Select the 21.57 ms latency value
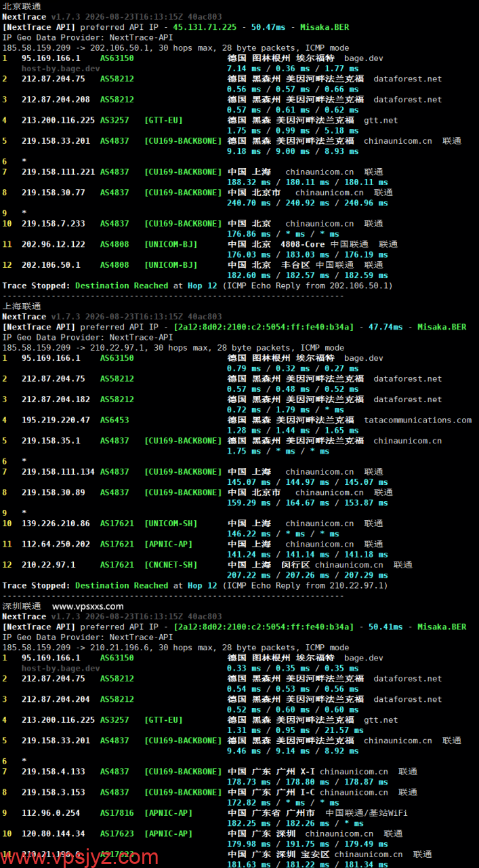 (344, 730)
